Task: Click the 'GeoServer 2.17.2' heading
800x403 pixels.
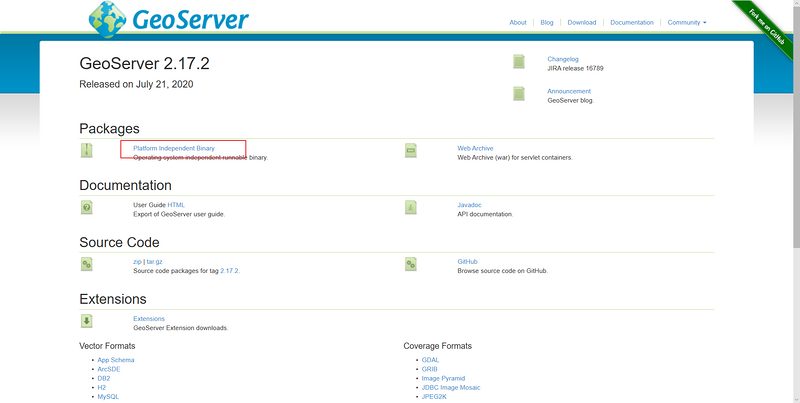Action: (x=144, y=64)
